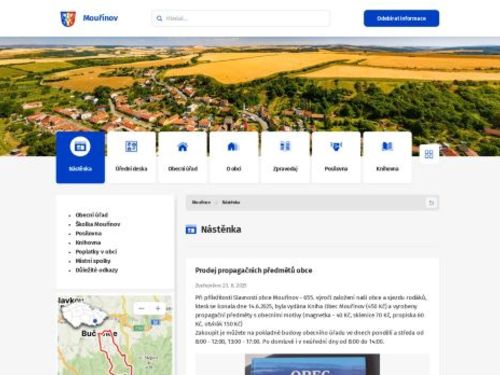Open the Posilovna icon tile
Image resolution: width=500 pixels, height=375 pixels.
[336, 157]
